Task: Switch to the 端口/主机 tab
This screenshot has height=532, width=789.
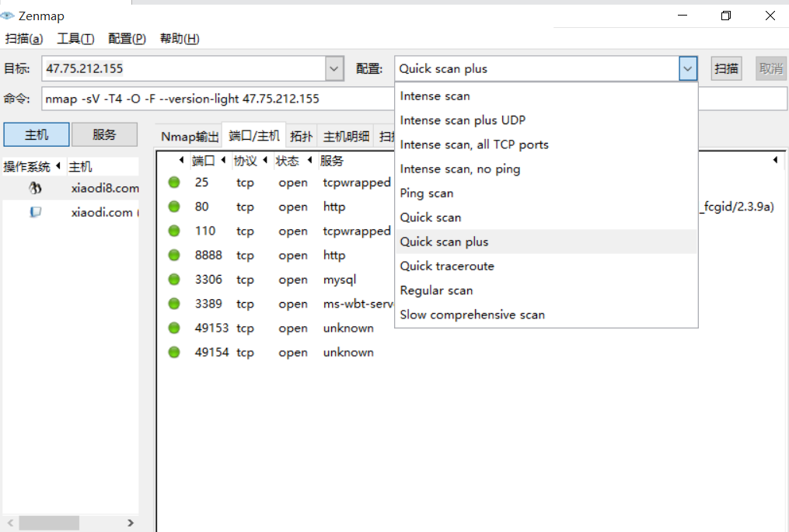Action: coord(254,135)
